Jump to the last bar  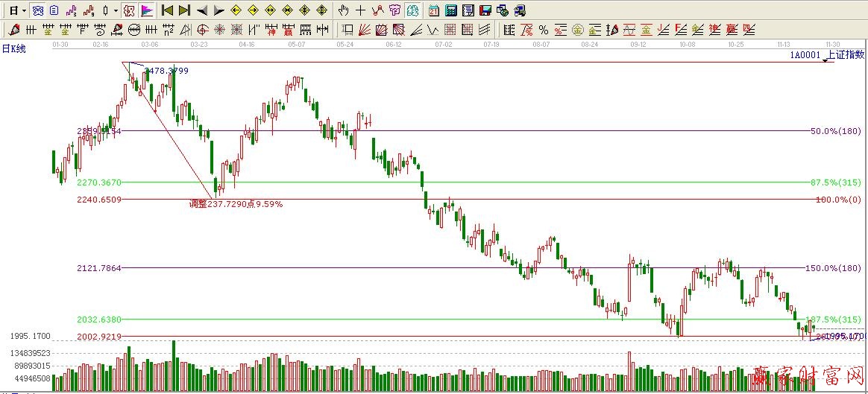(184, 10)
